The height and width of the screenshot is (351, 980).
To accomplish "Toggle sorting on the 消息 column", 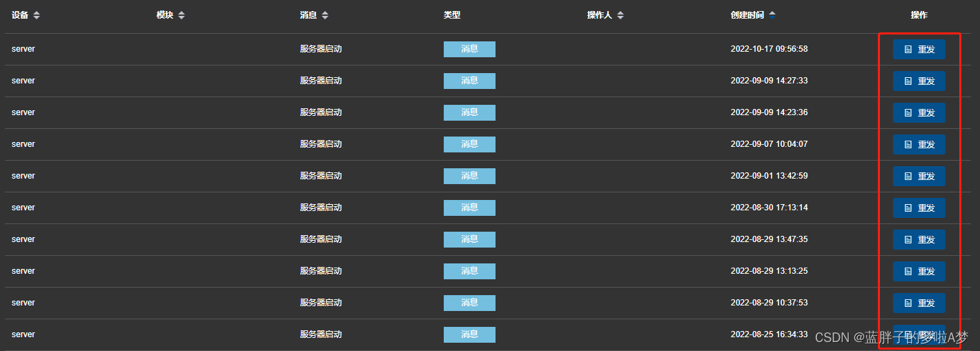I will 325,15.
